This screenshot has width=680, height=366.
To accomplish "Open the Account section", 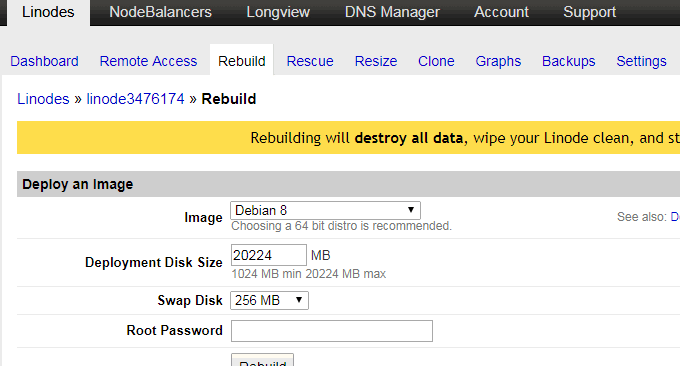I will pos(501,12).
